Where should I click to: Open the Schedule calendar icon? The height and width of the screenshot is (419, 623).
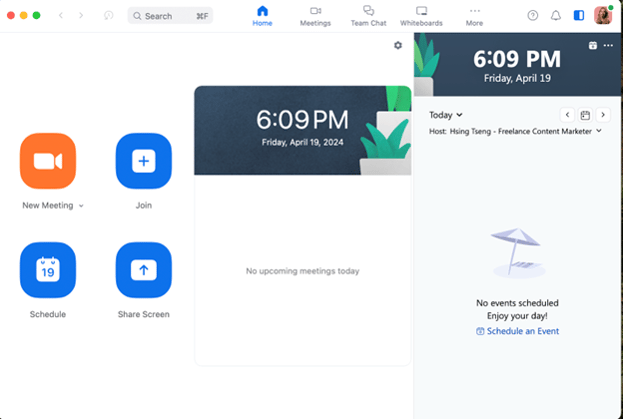click(48, 270)
